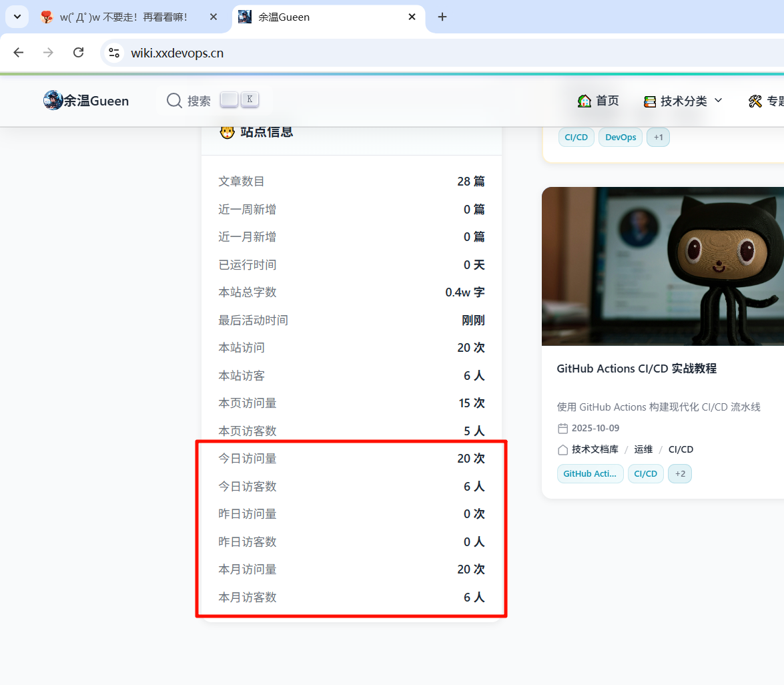This screenshot has width=784, height=685.
Task: Open a new tab with plus icon
Action: point(442,17)
